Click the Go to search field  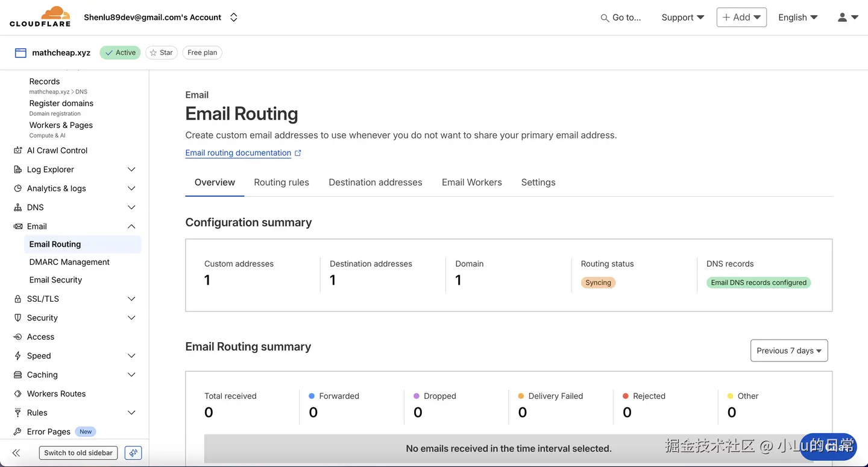point(621,17)
